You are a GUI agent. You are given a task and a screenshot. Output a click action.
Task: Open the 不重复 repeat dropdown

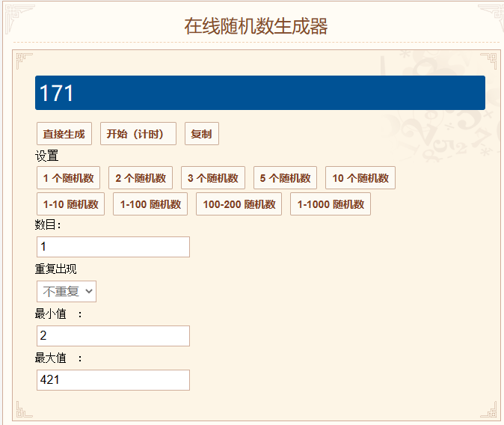click(x=67, y=292)
